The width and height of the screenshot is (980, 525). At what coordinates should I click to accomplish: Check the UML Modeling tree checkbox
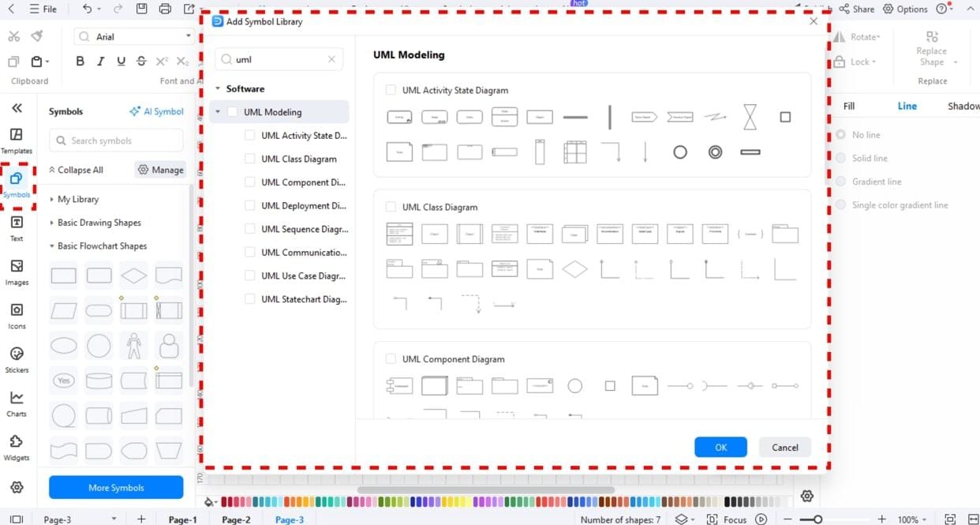pyautogui.click(x=232, y=112)
